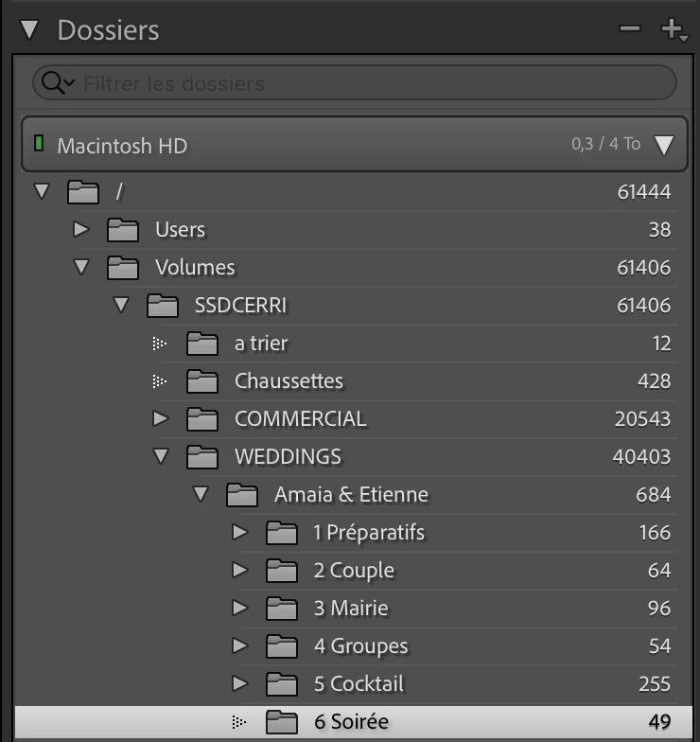This screenshot has width=700, height=742.
Task: Click the WEDDINGS folder icon
Action: coord(202,456)
